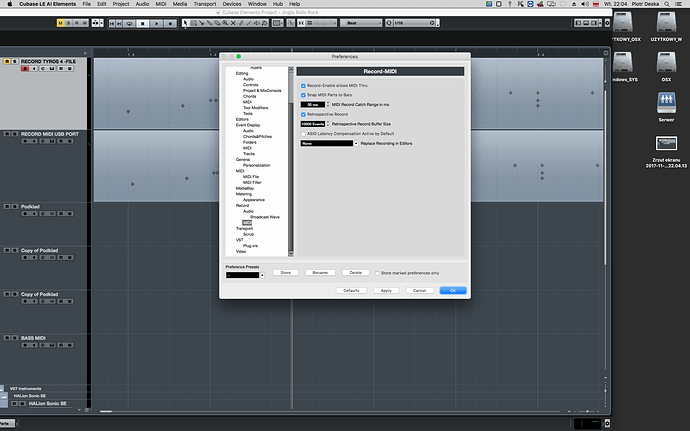690x431 pixels.
Task: Click the Store preset button
Action: point(286,273)
